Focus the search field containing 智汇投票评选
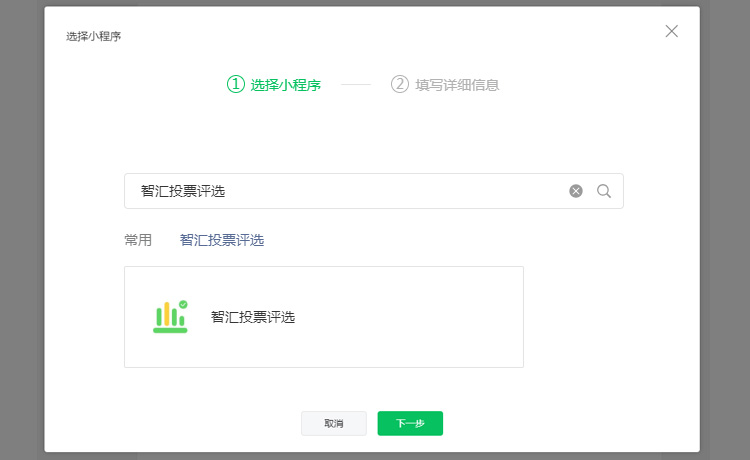 [x=340, y=191]
